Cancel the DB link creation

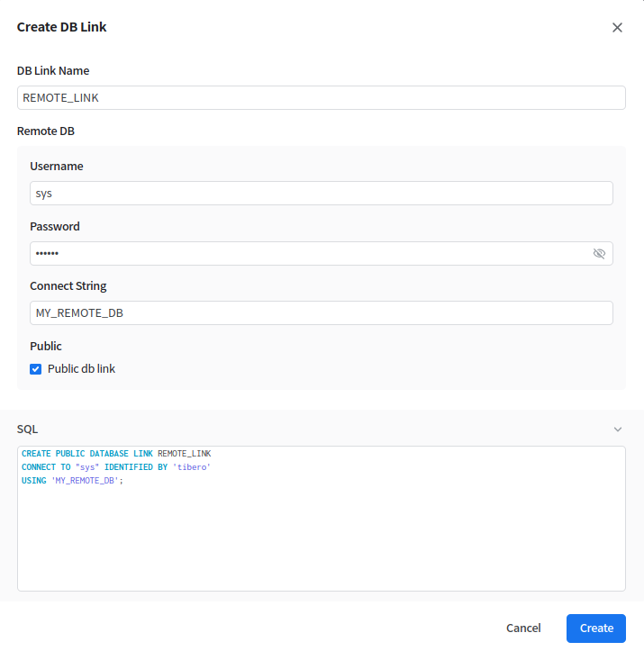(x=523, y=628)
